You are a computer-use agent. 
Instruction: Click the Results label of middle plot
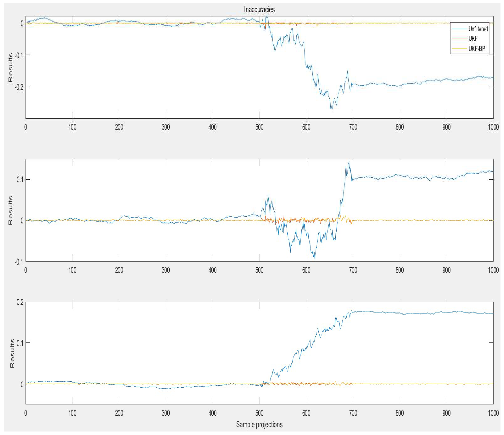[x=10, y=210]
